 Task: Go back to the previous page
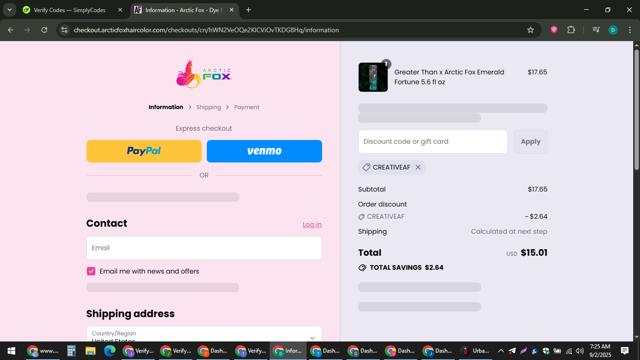pos(11,30)
